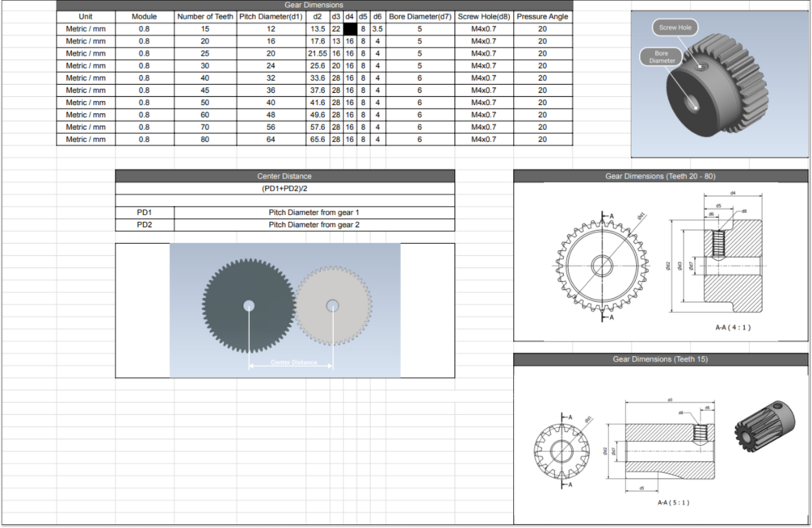Viewport: 812px width, 528px height.
Task: Select the 'Number of Teeth' header cell
Action: (205, 17)
